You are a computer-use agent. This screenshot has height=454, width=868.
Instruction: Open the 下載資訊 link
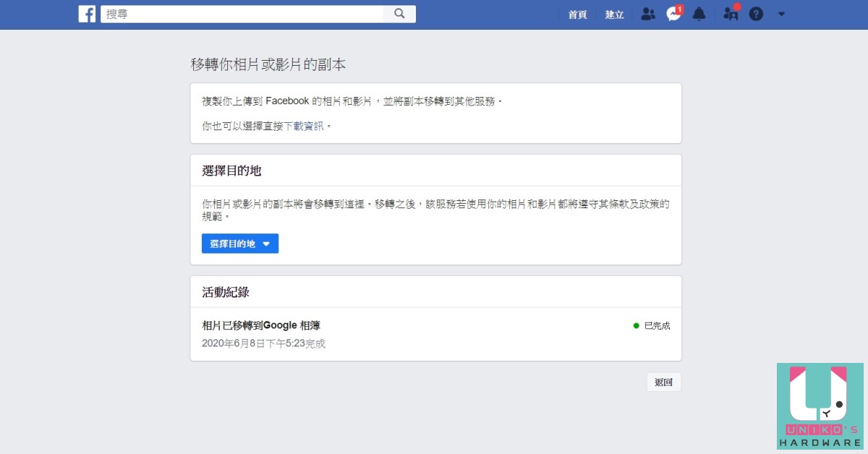click(304, 126)
